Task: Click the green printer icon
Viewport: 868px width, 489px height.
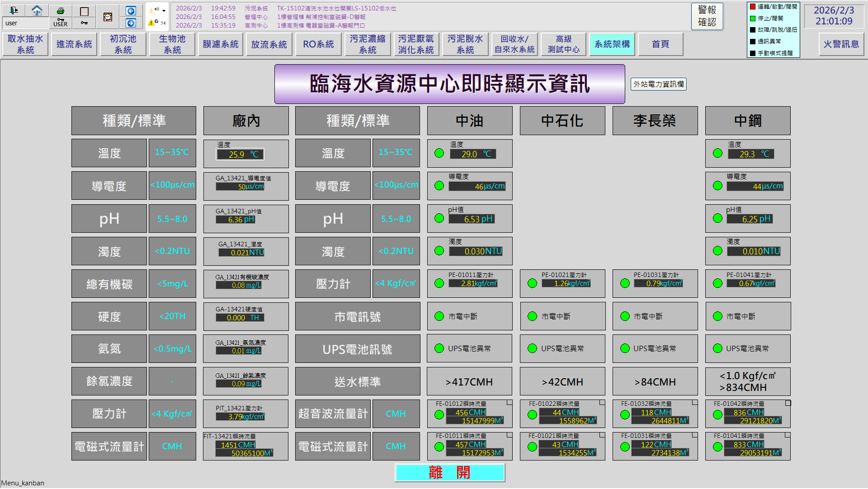Action: coord(60,10)
